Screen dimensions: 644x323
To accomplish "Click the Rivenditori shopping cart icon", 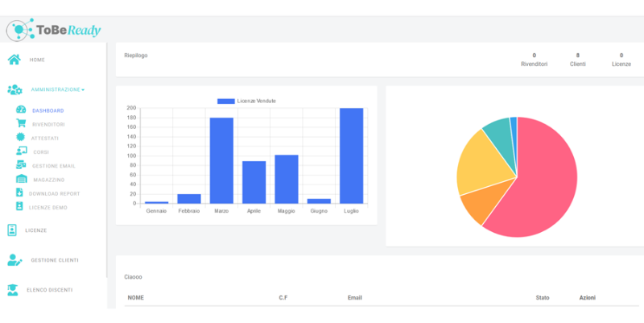I will point(21,123).
